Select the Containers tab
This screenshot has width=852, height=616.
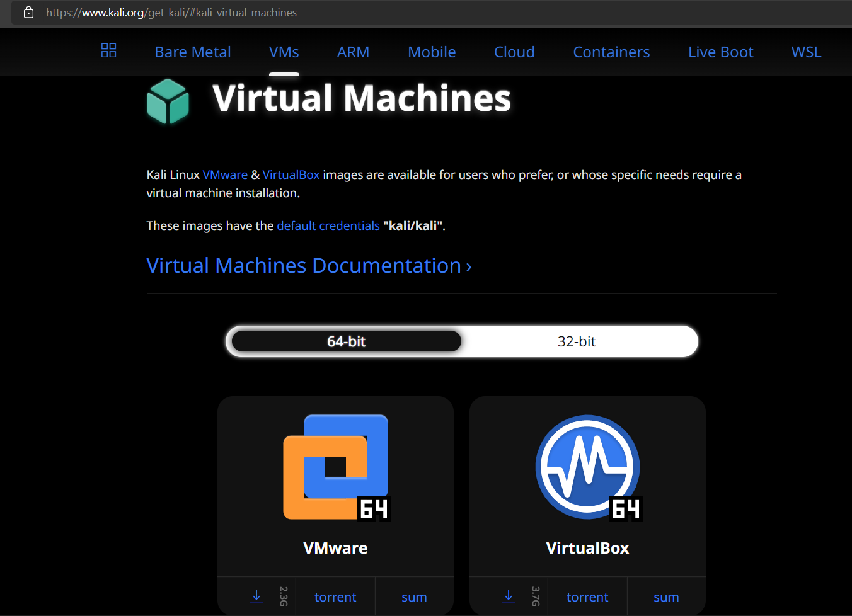click(611, 52)
